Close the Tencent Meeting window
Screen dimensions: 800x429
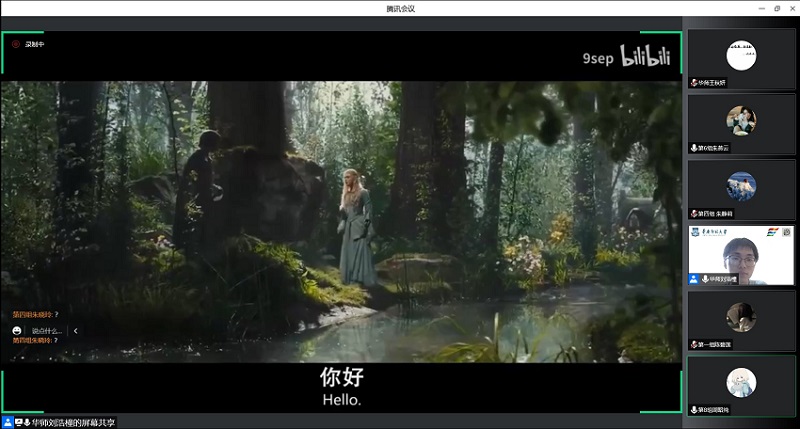[x=792, y=9]
